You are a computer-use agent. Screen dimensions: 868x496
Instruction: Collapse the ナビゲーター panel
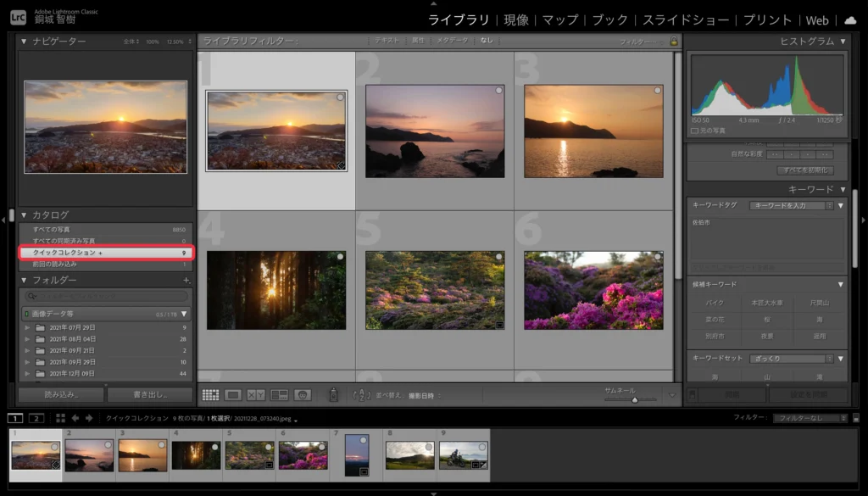tap(24, 42)
